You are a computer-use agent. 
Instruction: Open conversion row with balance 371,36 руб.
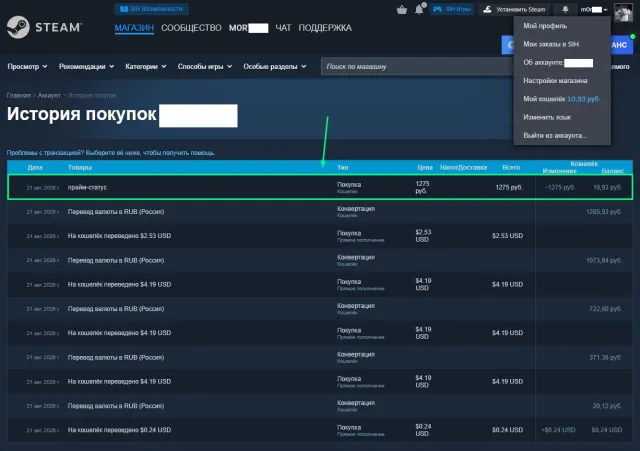(x=320, y=357)
